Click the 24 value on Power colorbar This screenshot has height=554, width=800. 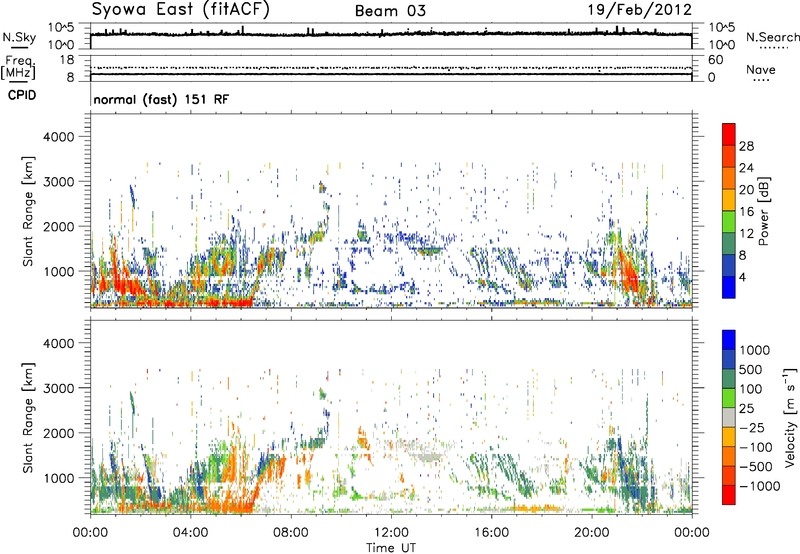coord(746,168)
